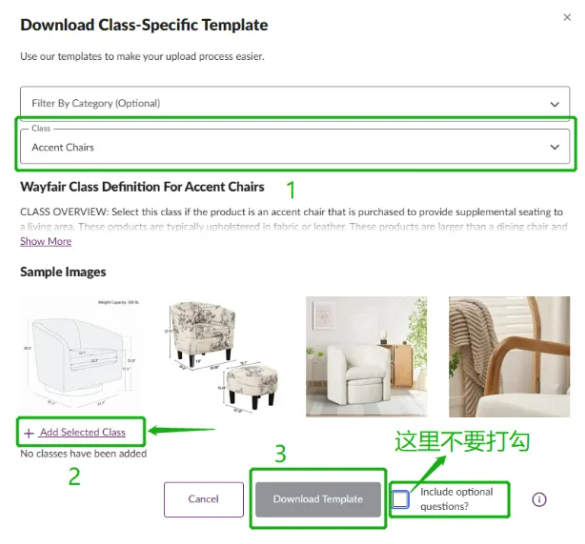Expand class overview with Show More

point(46,241)
